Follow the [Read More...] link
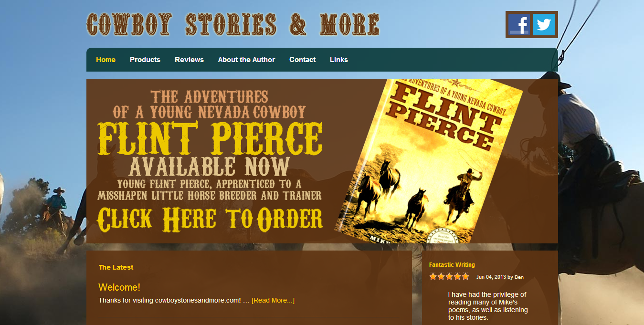This screenshot has width=644, height=325. tap(273, 300)
